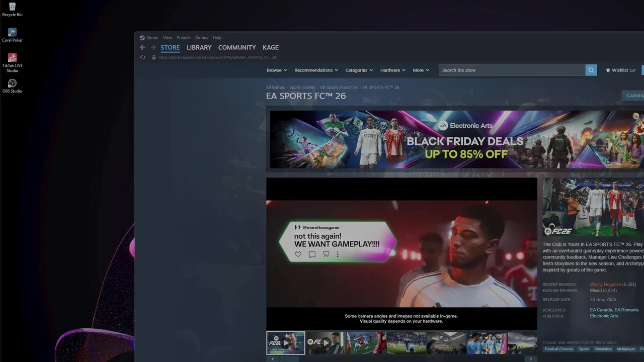Screen dimensions: 644x362
Task: Click the EA Sports Franchise breadcrumb
Action: coord(339,87)
